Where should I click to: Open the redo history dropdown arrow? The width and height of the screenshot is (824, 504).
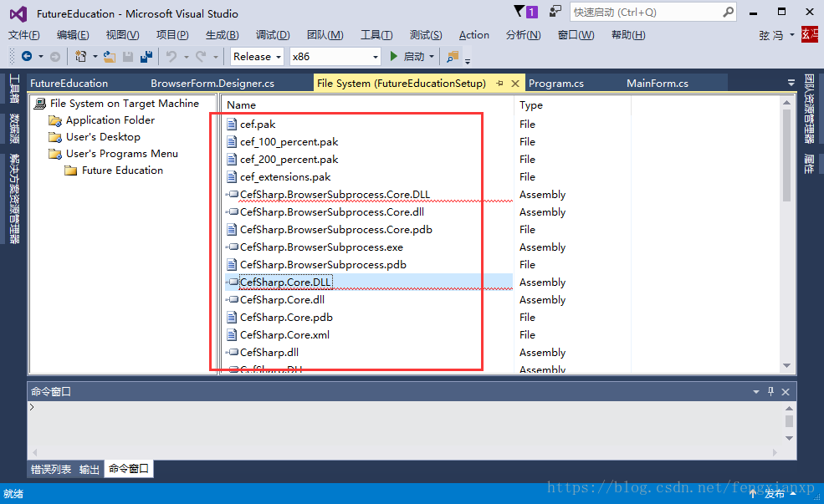[216, 57]
